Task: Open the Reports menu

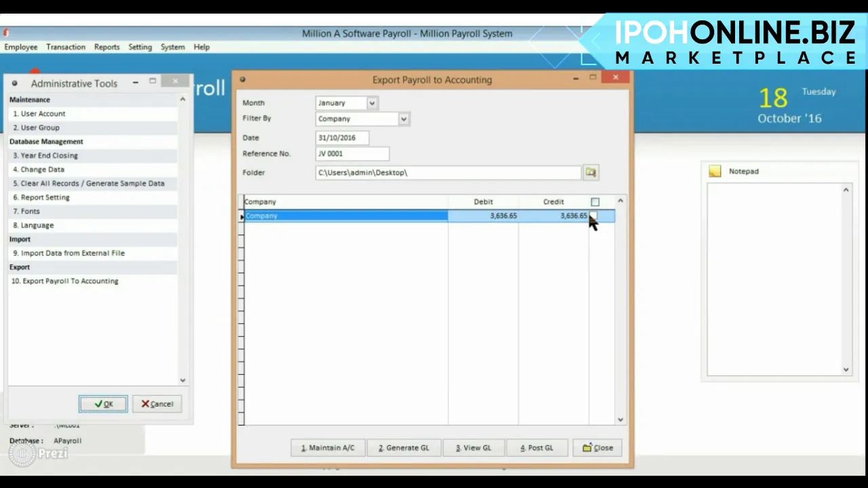Action: 106,47
